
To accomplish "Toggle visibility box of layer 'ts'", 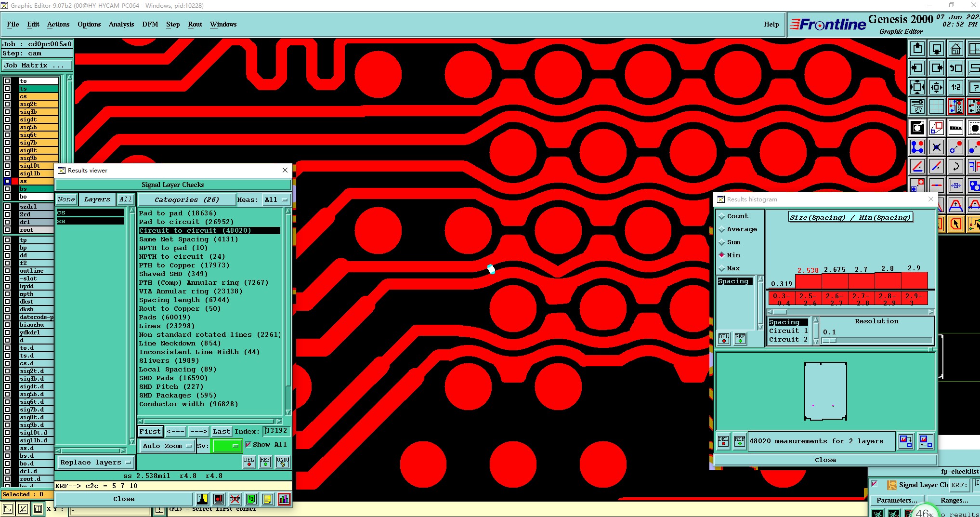I will tap(7, 89).
